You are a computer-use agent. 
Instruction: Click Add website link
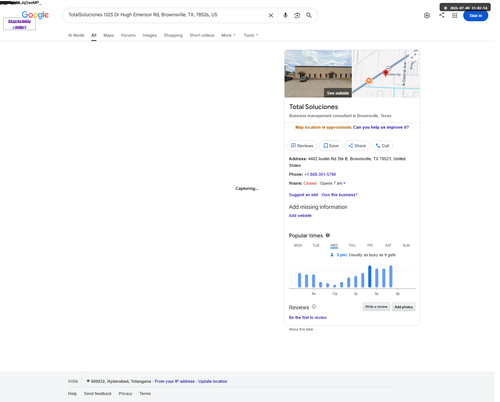pyautogui.click(x=300, y=216)
